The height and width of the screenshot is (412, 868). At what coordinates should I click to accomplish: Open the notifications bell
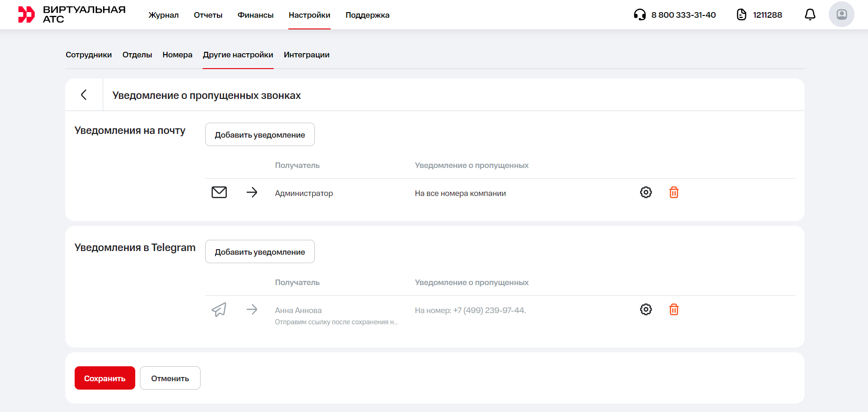coord(810,14)
